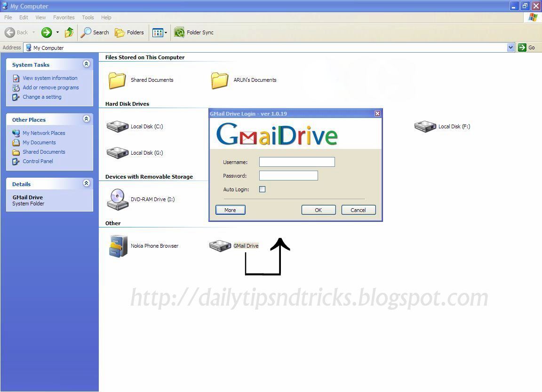The image size is (542, 392).
Task: Click the Change a setting icon
Action: [x=16, y=97]
